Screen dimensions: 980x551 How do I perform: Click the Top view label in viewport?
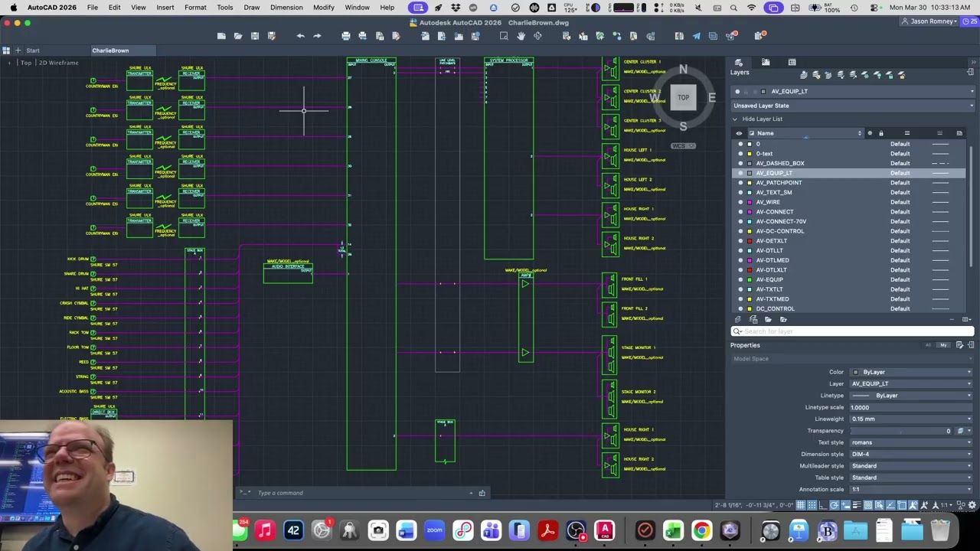point(26,63)
